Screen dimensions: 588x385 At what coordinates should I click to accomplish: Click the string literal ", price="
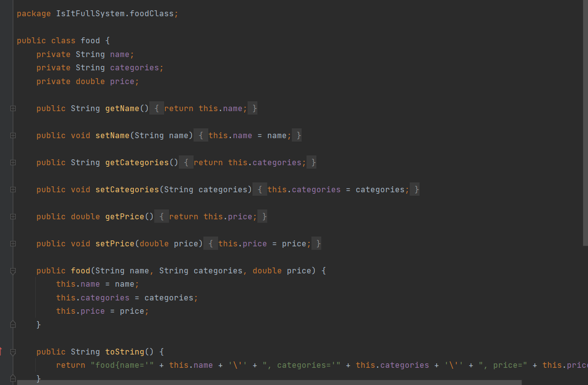point(503,365)
